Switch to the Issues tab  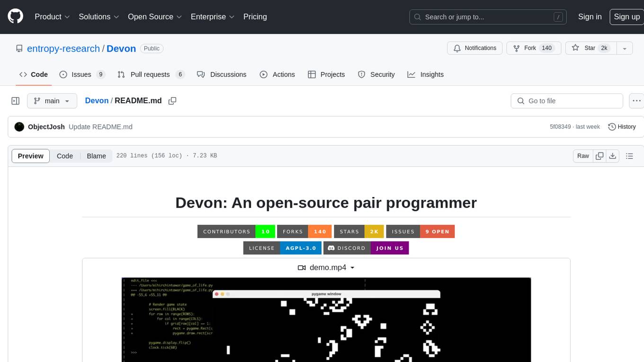click(x=82, y=74)
